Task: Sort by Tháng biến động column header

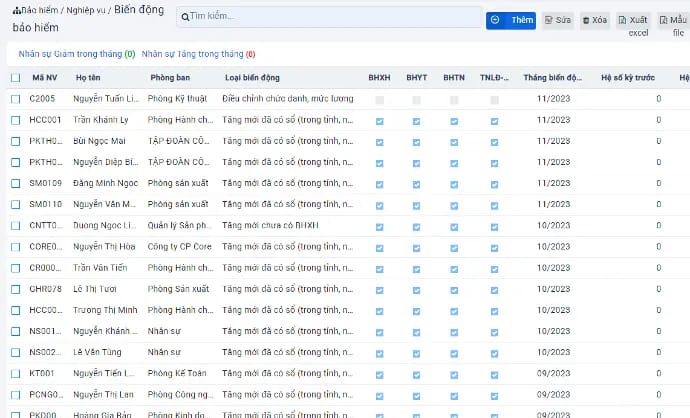Action: 552,77
